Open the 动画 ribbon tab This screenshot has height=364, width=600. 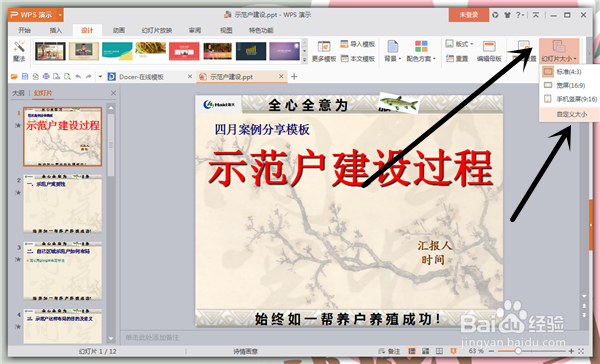(119, 30)
